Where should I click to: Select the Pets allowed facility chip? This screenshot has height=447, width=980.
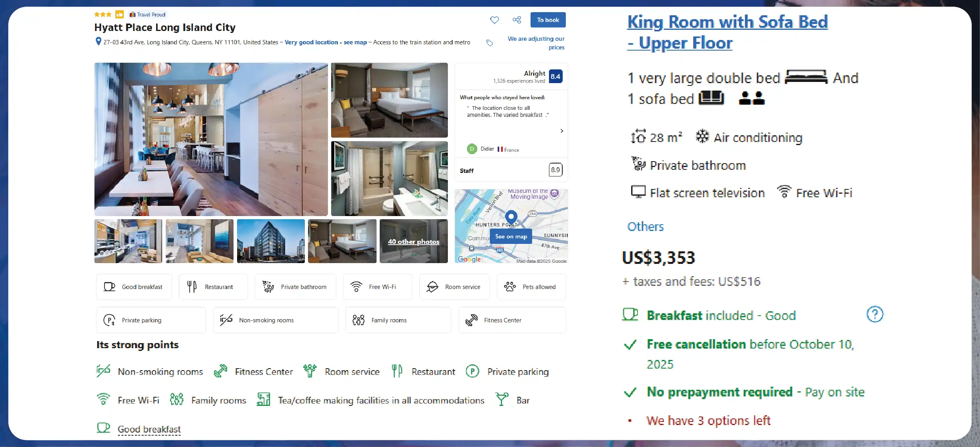(x=531, y=287)
